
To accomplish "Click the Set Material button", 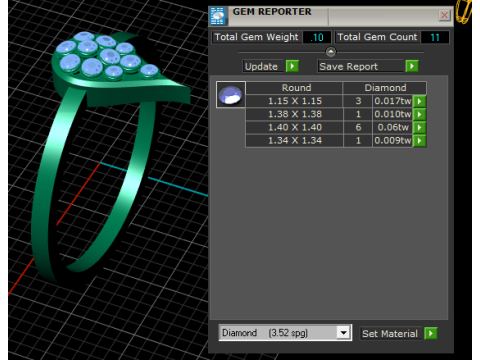I will coord(390,333).
